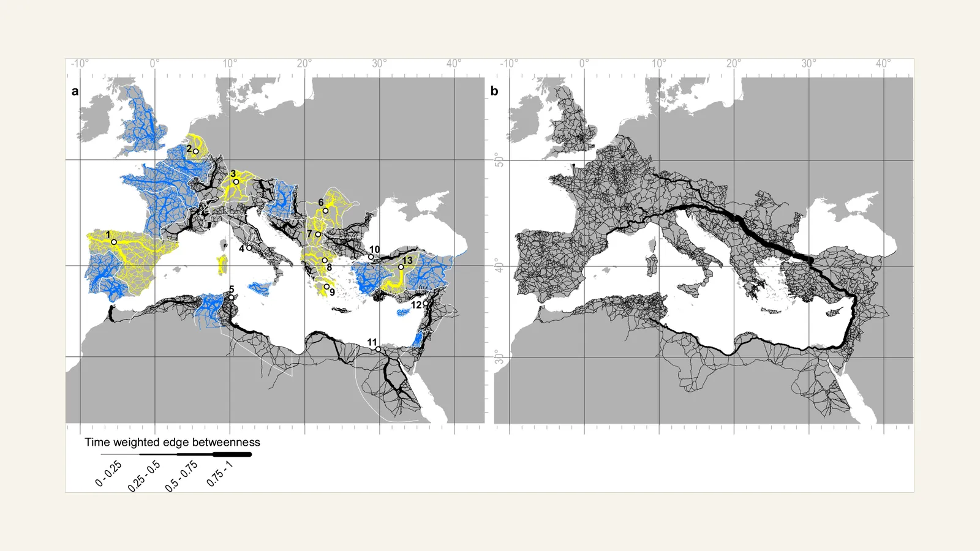Click the "0.5 - 0.75" legend label
This screenshot has width=980, height=551.
pyautogui.click(x=181, y=476)
